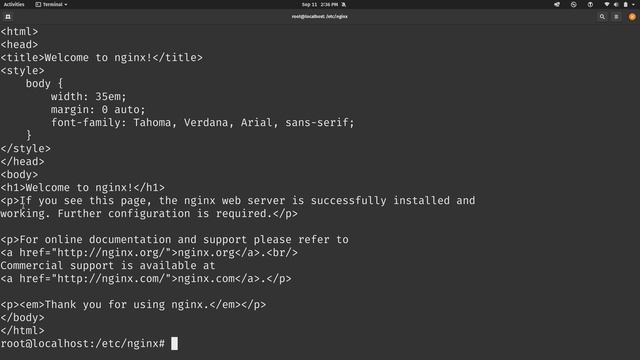Click the first tray icon in the top bar
This screenshot has height=360, width=640.
coord(557,4)
